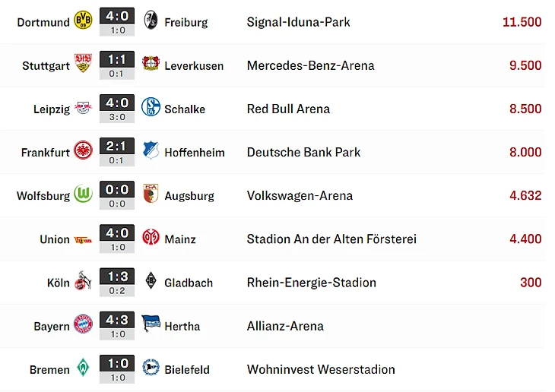Click the VfL Wolfsburg club logo

point(83,194)
